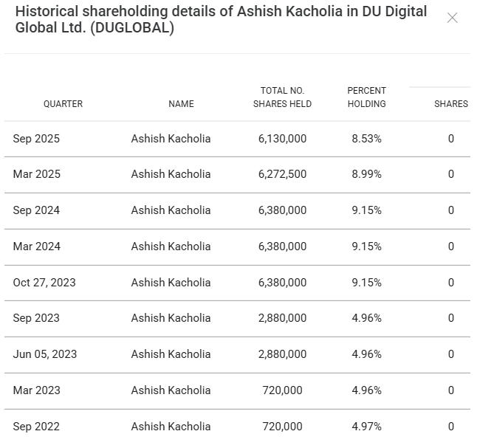The image size is (477, 448).
Task: Click the 8.99% percent holding value
Action: 366,174
